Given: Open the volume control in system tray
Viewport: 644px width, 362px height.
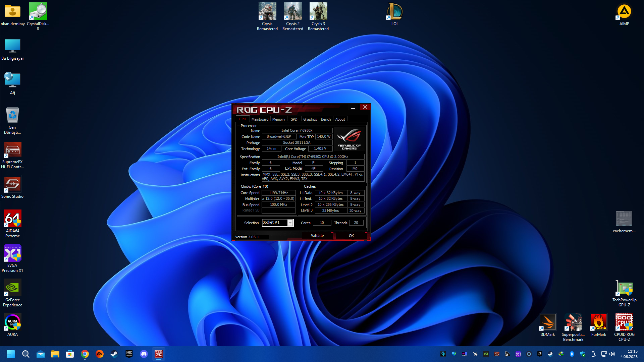Looking at the screenshot, I should click(612, 354).
